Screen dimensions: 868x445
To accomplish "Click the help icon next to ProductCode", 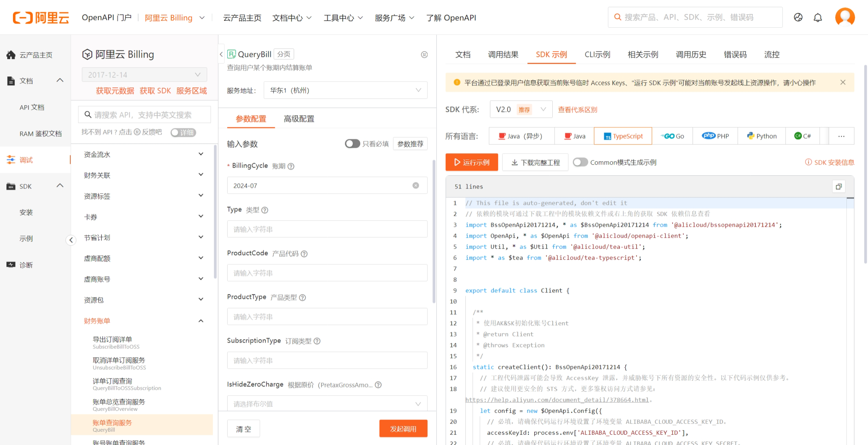I will [x=304, y=254].
